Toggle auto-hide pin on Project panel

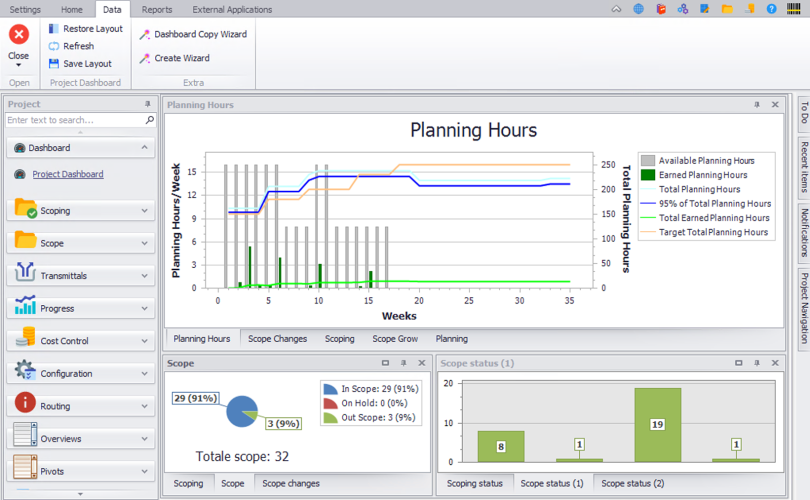(x=148, y=104)
